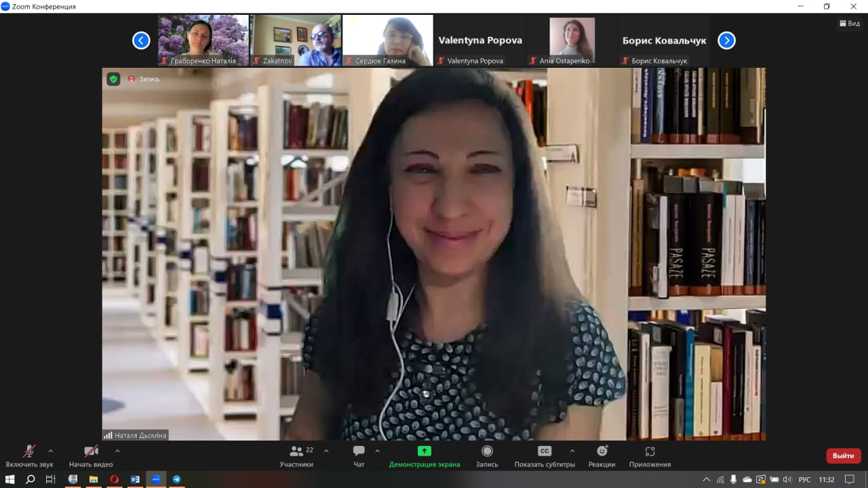Switch to Telegram in the taskbar

point(176,479)
